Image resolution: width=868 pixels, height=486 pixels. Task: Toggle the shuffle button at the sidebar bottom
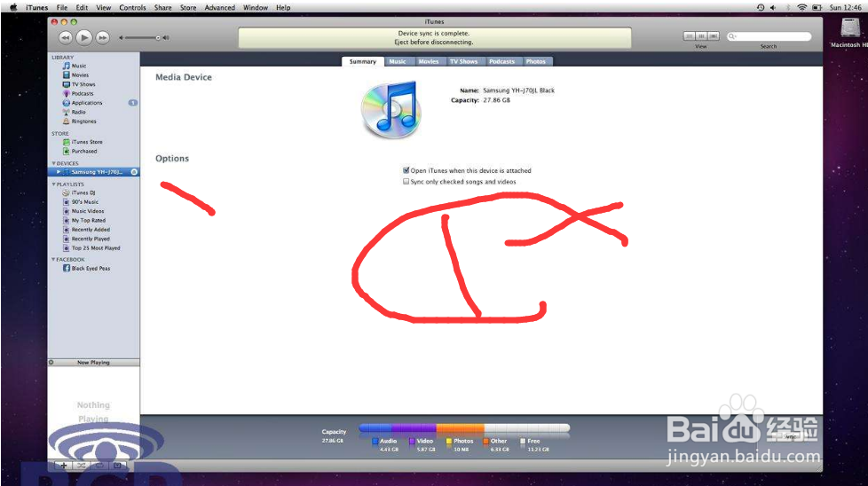coord(82,466)
